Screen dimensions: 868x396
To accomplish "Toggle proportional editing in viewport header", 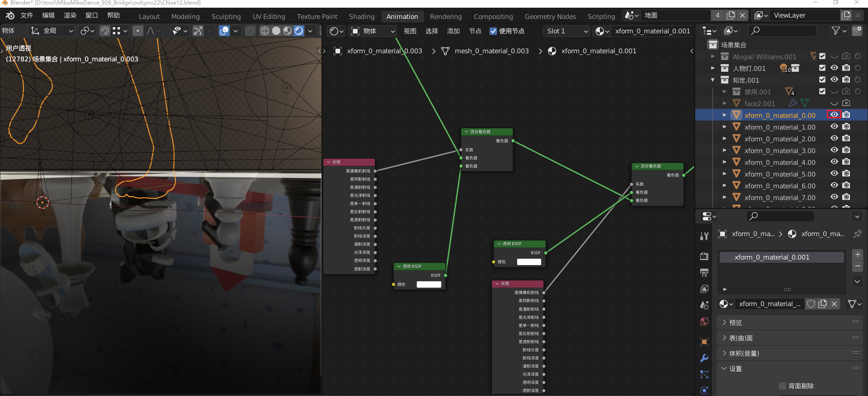I will click(138, 31).
